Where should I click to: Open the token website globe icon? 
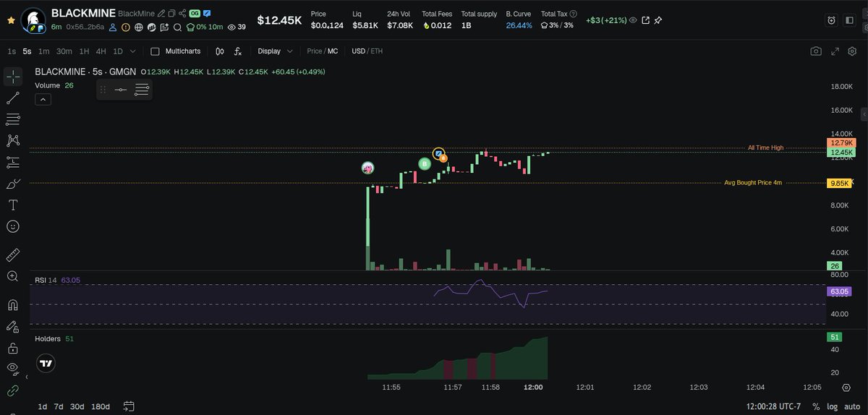[139, 27]
